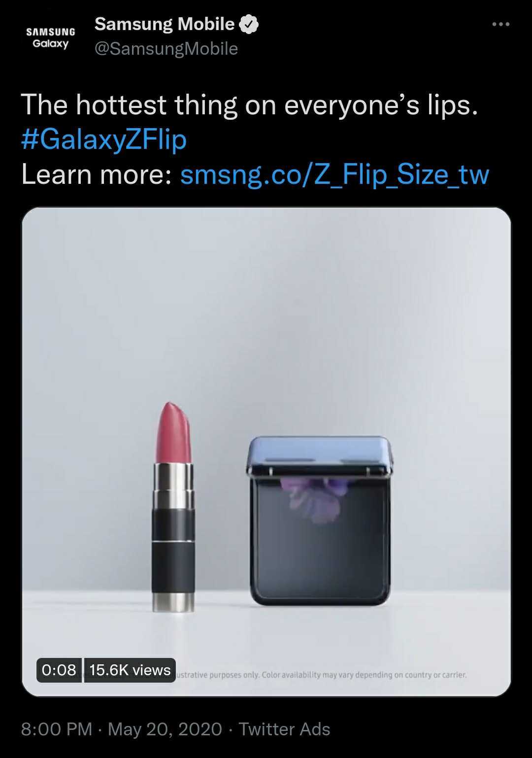Click the Twitter Ads source label
The height and width of the screenshot is (758, 532).
pyautogui.click(x=284, y=729)
